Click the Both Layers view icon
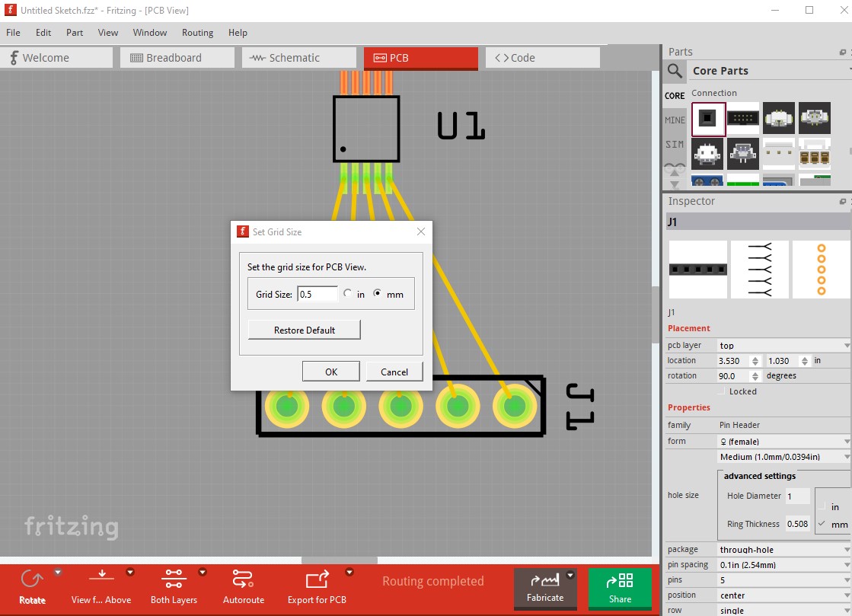Image resolution: width=852 pixels, height=616 pixels. [174, 579]
